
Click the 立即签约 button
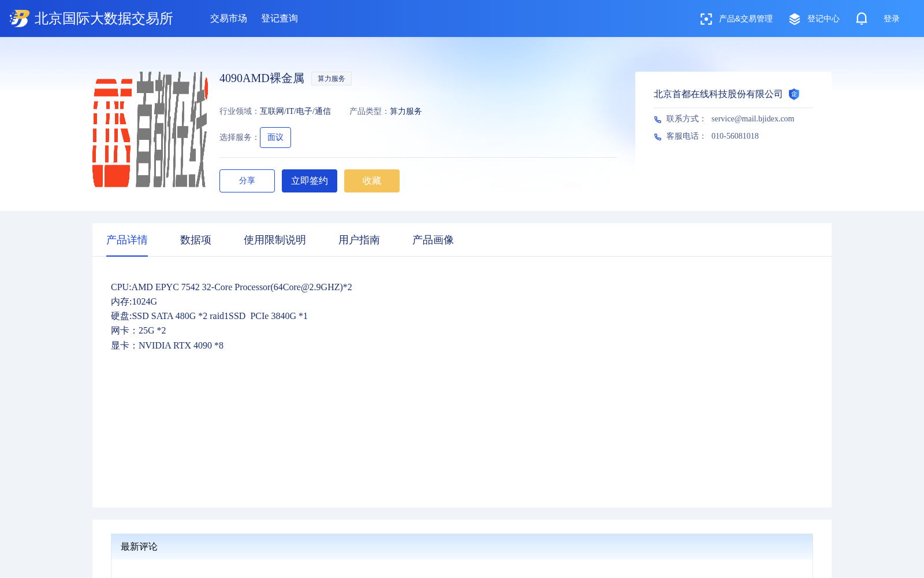(x=310, y=181)
